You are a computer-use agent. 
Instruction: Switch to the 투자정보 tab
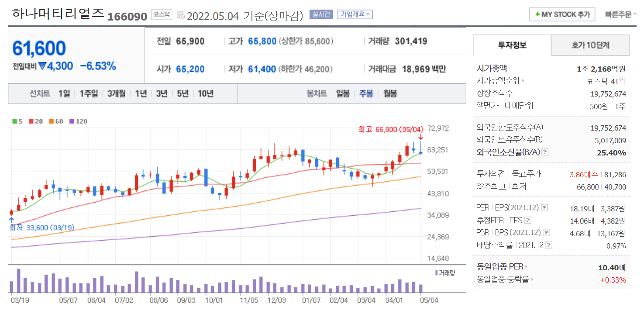coord(512,45)
